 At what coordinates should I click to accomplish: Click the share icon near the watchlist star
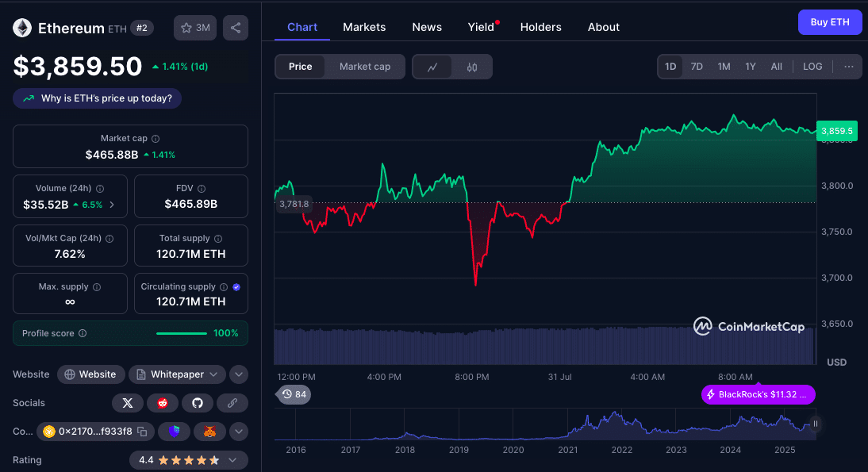pyautogui.click(x=235, y=27)
